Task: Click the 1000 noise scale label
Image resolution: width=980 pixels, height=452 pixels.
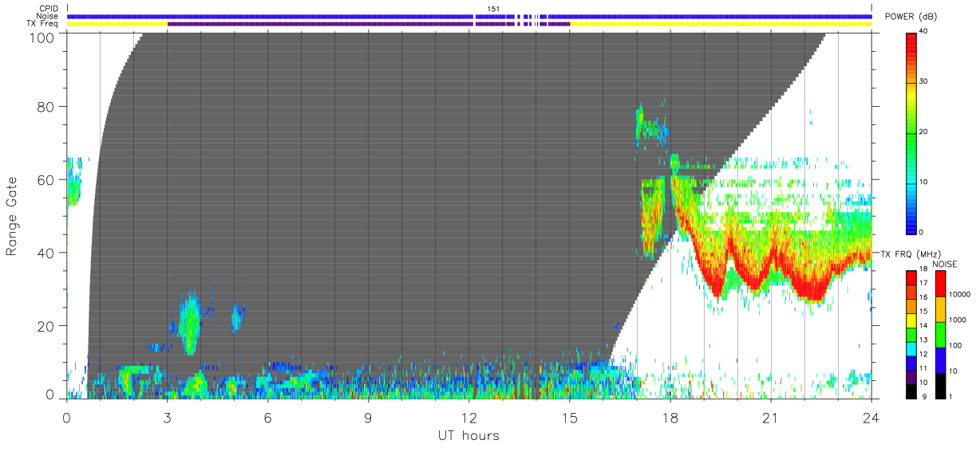Action: coord(956,320)
